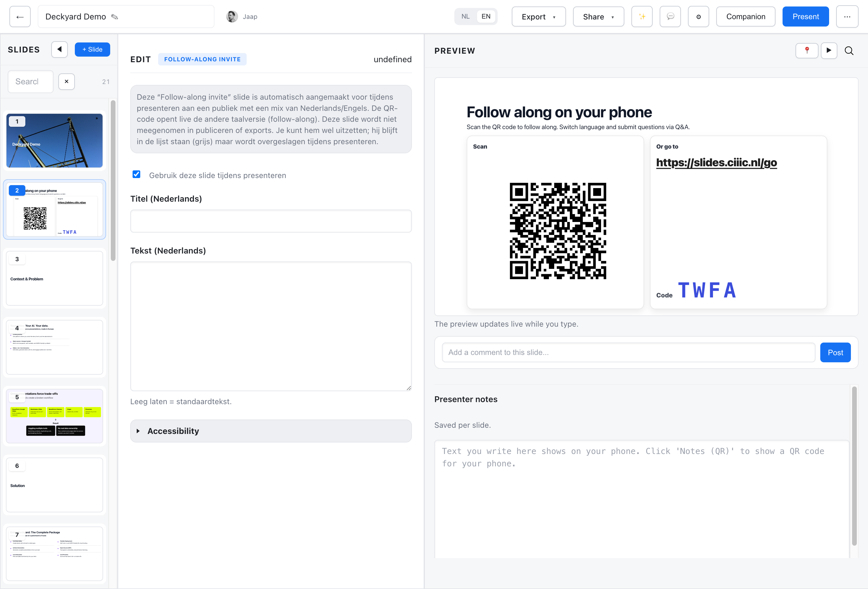Open the Share dropdown
868x589 pixels.
point(598,17)
